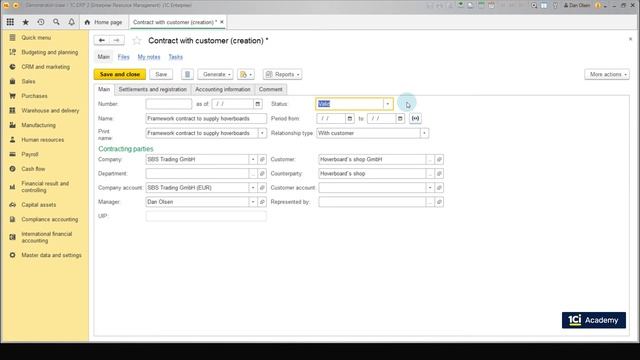
Task: Open the search magnifier icon
Action: [x=56, y=22]
